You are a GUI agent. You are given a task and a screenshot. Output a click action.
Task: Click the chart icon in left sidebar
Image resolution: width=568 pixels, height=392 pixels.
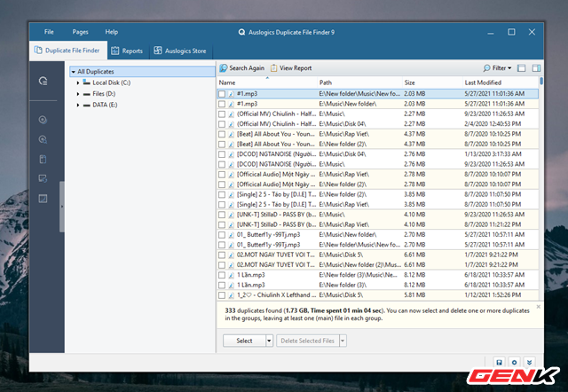(x=43, y=199)
